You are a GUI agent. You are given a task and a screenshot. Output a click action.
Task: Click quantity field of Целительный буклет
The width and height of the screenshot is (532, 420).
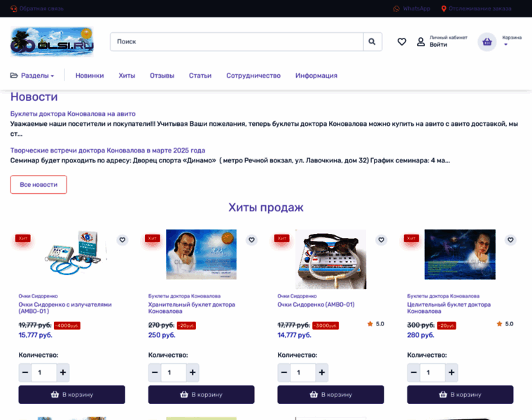[433, 372]
